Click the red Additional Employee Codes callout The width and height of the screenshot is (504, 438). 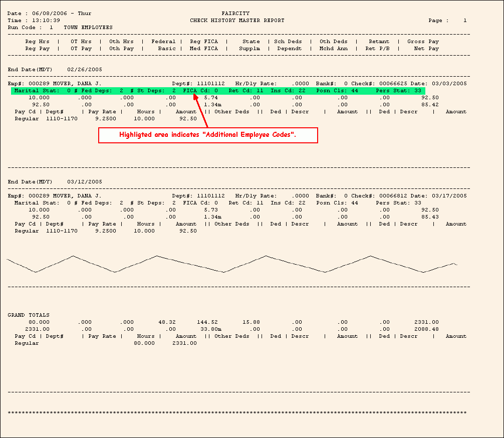[208, 135]
